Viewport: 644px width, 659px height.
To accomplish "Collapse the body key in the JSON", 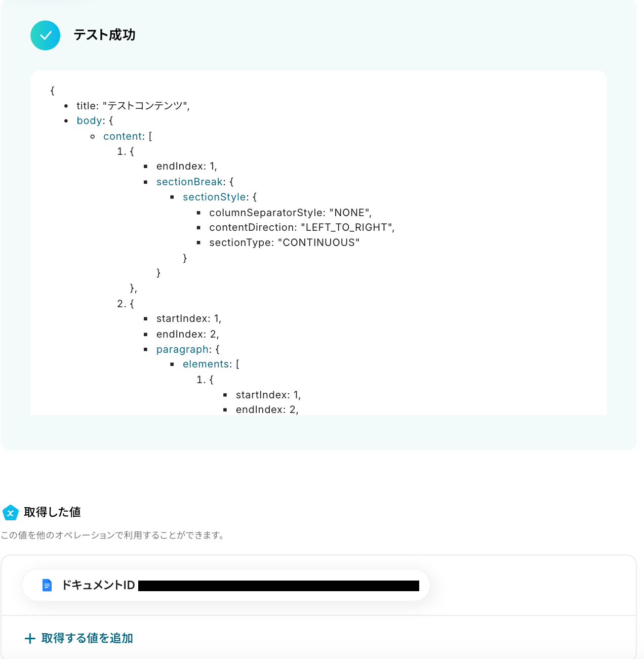I will coord(90,120).
